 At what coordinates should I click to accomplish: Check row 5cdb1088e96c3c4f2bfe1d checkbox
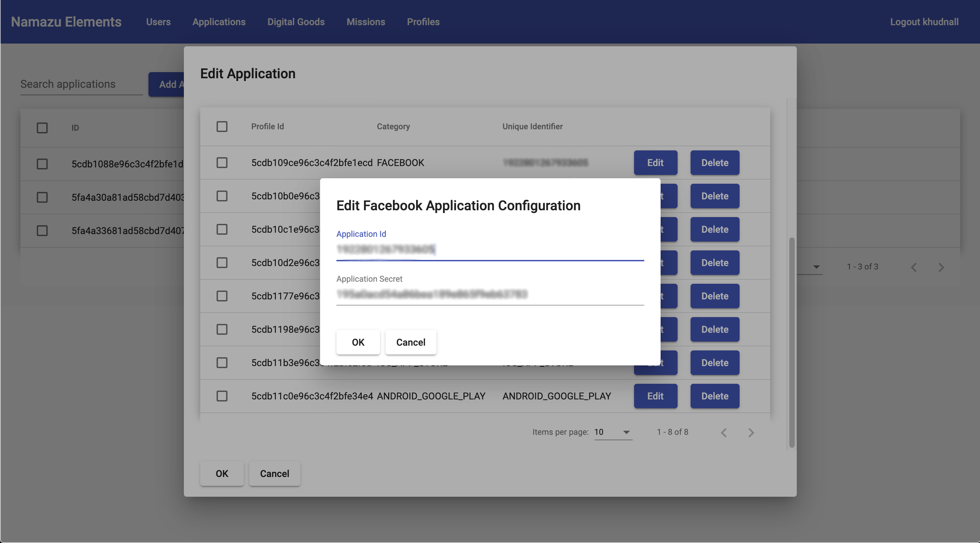(42, 164)
